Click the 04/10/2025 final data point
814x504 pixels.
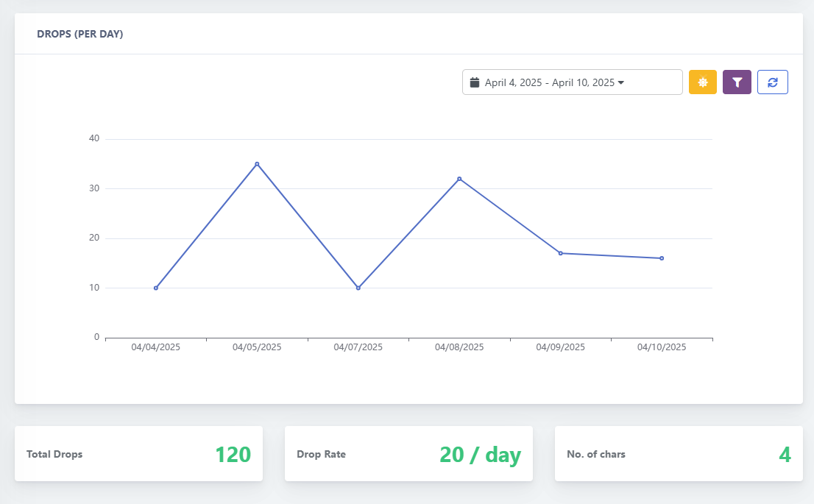tap(662, 258)
